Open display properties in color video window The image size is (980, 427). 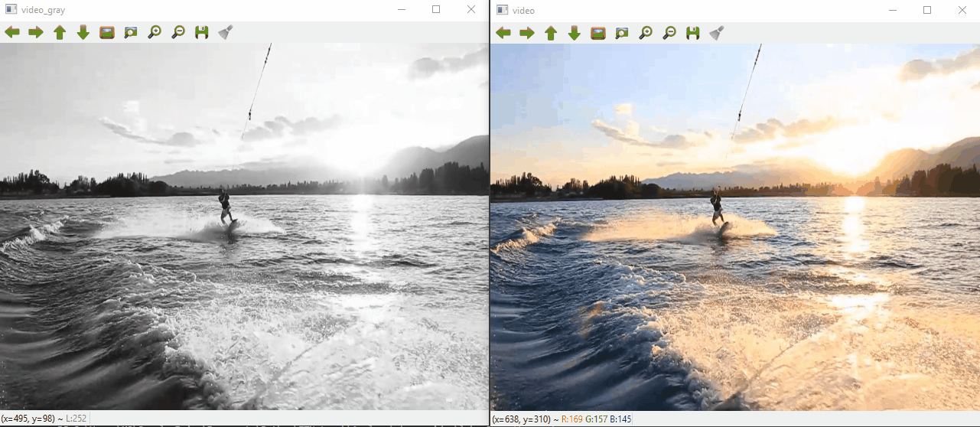(717, 32)
